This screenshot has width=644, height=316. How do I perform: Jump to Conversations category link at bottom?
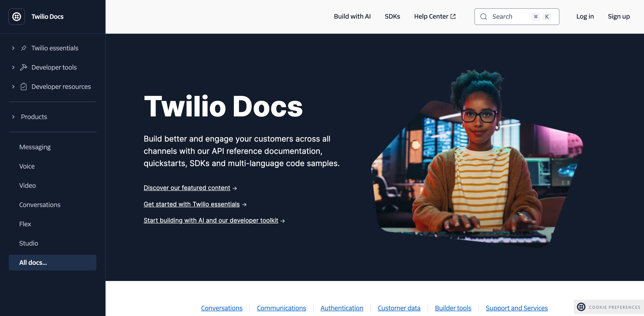[222, 308]
